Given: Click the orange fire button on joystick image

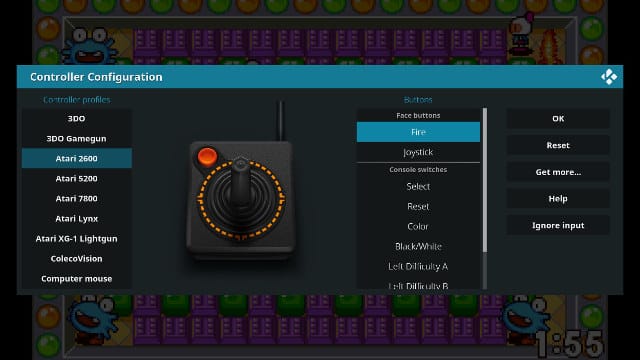Looking at the screenshot, I should 207,156.
